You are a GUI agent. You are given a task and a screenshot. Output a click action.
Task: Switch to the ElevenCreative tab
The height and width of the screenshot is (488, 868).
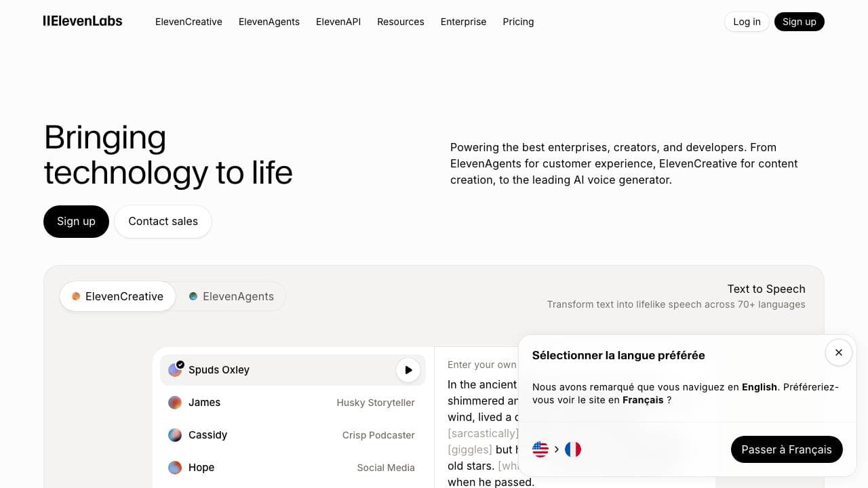pos(117,296)
